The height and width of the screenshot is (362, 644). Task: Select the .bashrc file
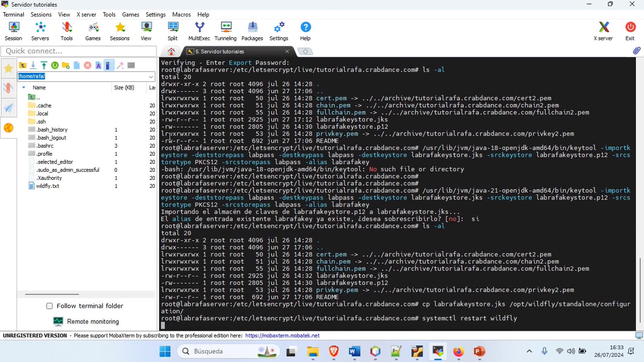tap(45, 146)
